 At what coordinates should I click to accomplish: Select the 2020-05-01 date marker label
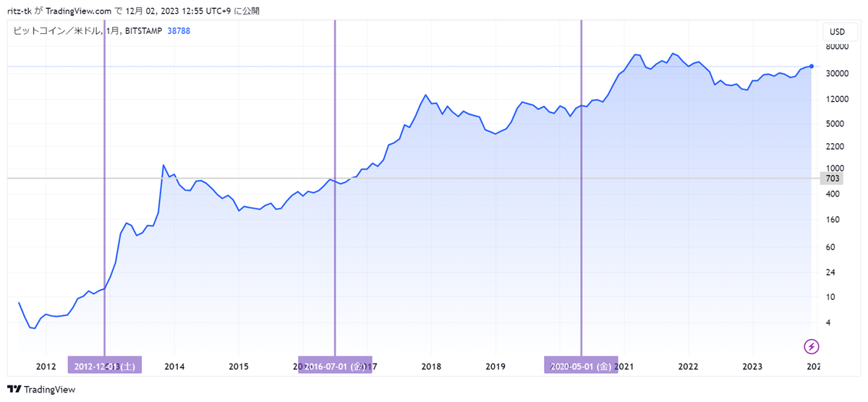pos(581,367)
